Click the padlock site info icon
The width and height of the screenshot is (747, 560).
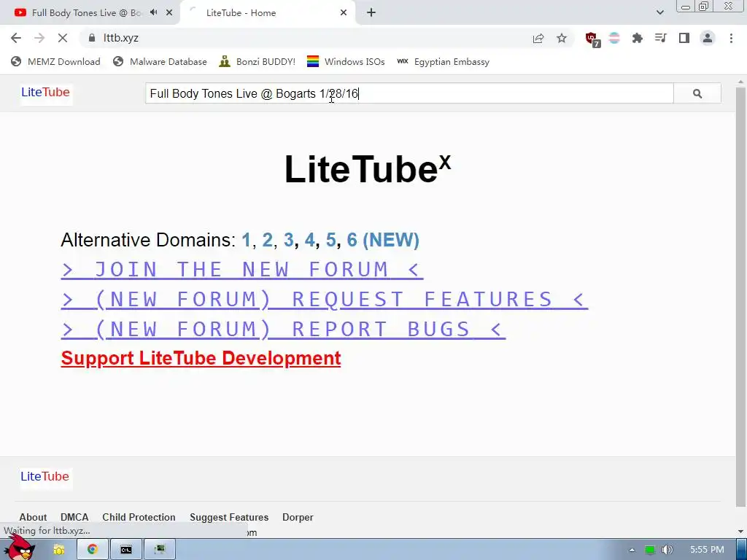[92, 38]
